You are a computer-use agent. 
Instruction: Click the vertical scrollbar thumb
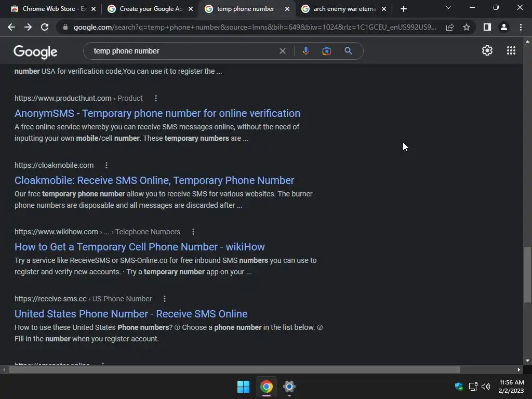(x=527, y=274)
